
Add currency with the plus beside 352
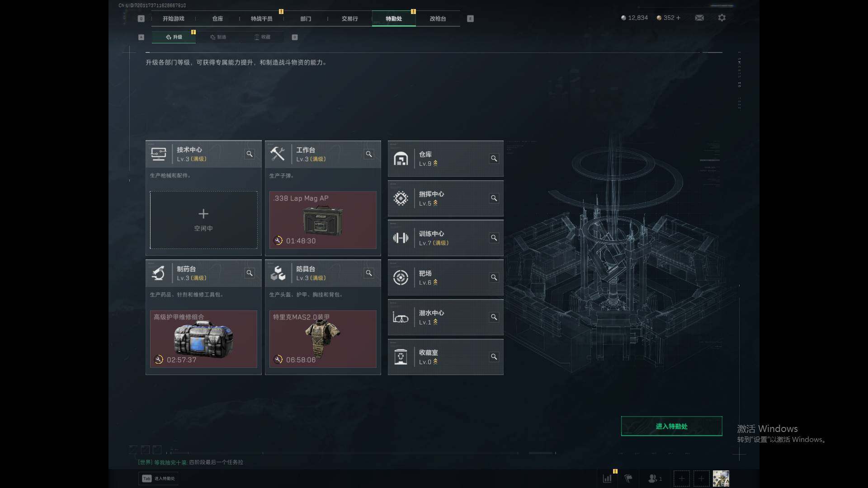(678, 18)
